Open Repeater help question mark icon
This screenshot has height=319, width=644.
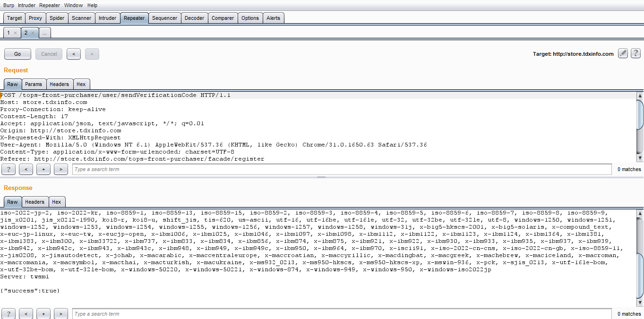(x=635, y=53)
